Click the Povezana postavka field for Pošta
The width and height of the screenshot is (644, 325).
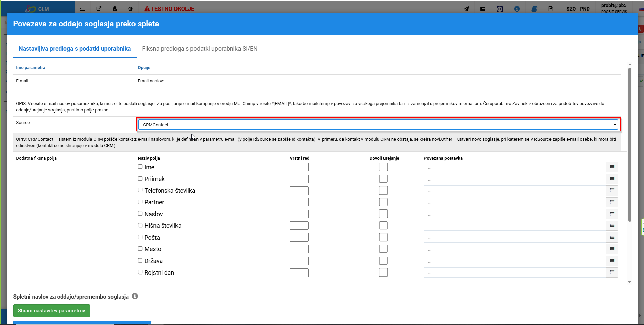[515, 237]
